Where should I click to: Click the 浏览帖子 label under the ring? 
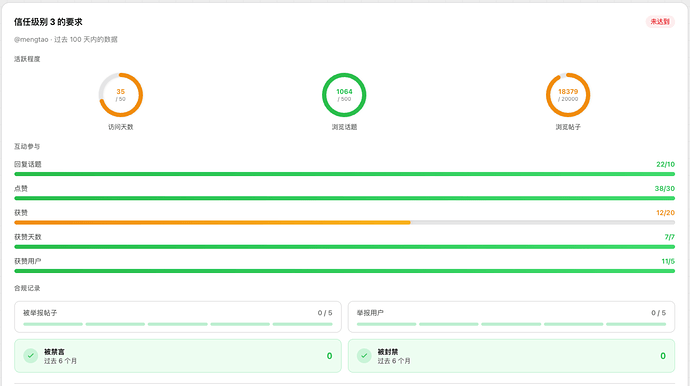(x=568, y=127)
